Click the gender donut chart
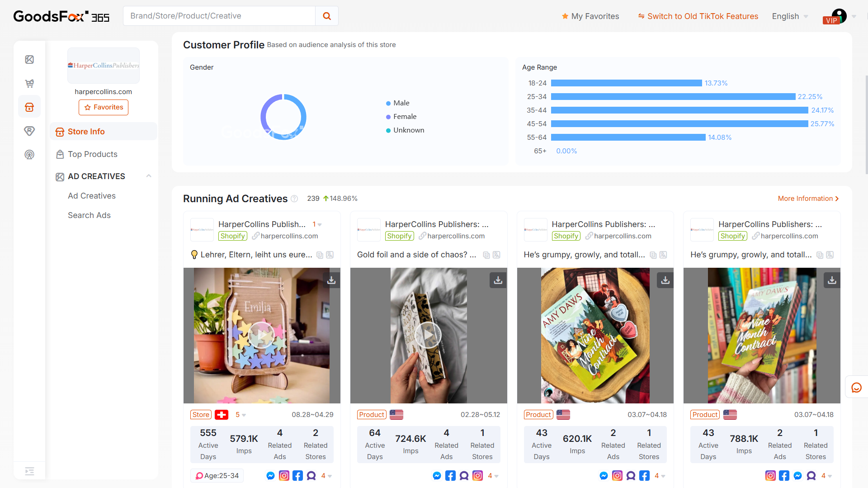The image size is (868, 488). [x=283, y=117]
